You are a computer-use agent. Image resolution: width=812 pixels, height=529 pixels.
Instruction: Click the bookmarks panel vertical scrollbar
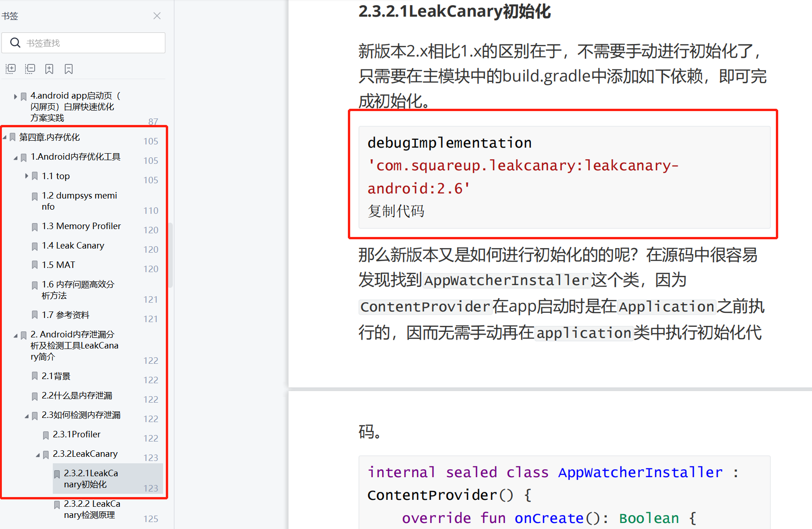pyautogui.click(x=170, y=255)
